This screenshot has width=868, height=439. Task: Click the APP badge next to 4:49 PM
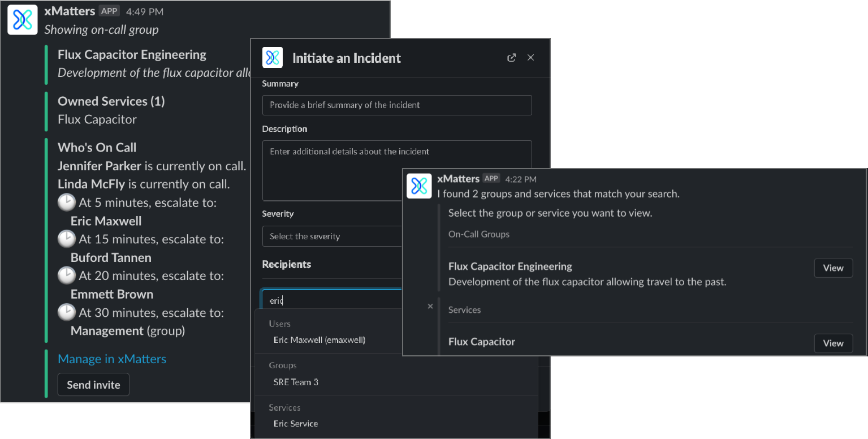tap(109, 11)
